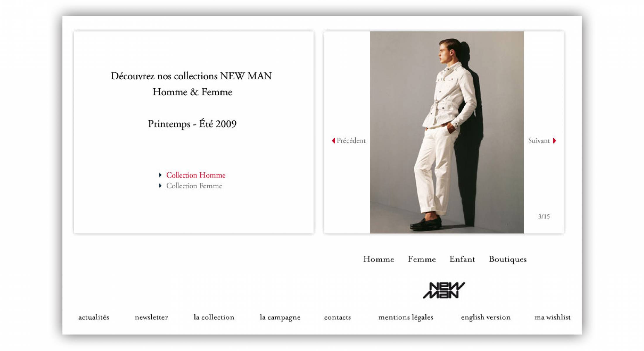Advance to next photo via Suivant
644x351 pixels.
click(539, 141)
